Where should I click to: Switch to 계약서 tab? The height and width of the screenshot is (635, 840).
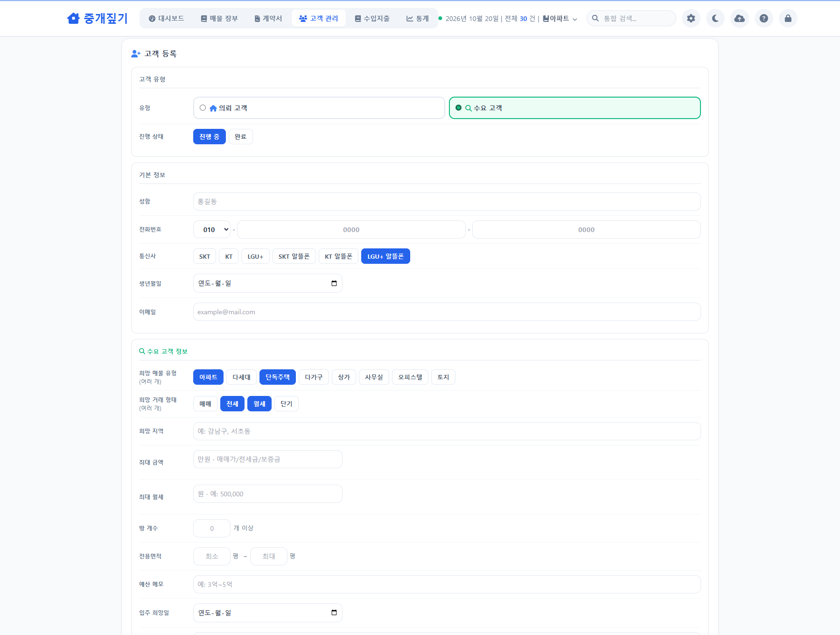(x=268, y=18)
